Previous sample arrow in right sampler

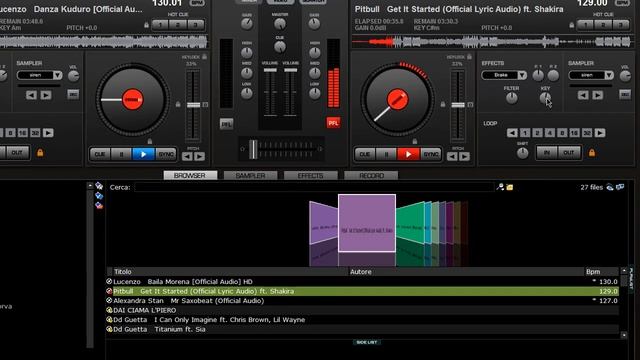click(583, 96)
